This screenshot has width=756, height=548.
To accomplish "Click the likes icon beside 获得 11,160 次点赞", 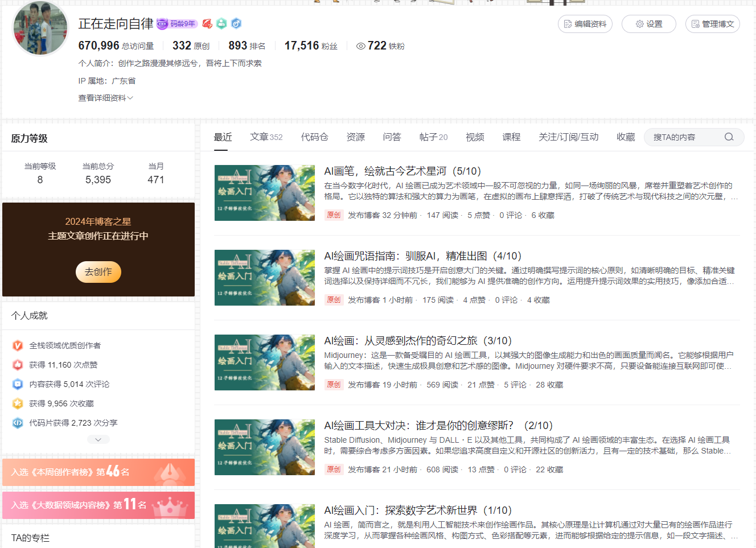I will click(x=18, y=365).
